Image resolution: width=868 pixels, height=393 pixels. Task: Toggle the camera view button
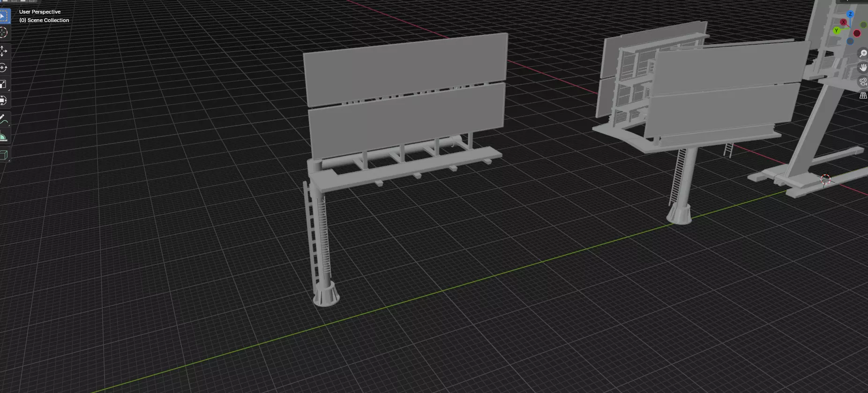coord(863,82)
